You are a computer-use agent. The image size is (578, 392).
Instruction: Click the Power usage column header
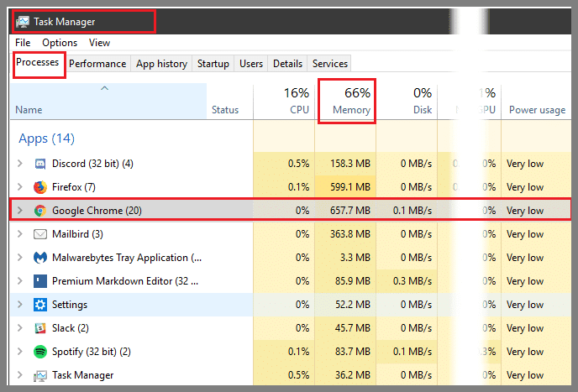537,110
